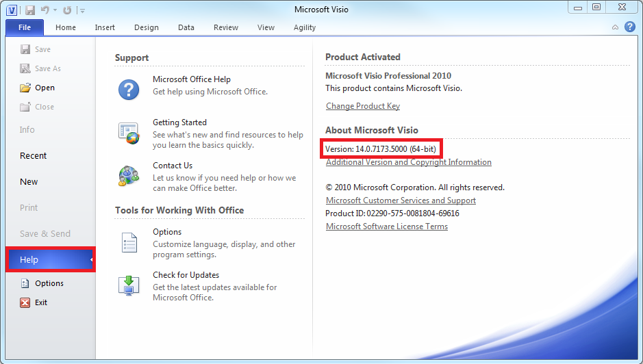
Task: Open Customize Quick Access Toolbar dropdown
Action: point(82,11)
